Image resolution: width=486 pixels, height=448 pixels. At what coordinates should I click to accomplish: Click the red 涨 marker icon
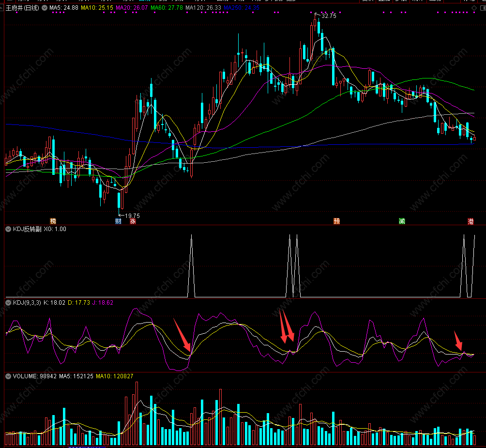[133, 221]
